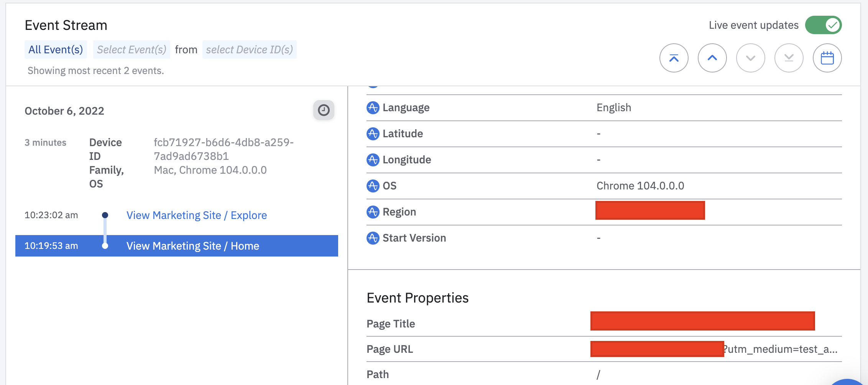Viewport: 868px width, 385px height.
Task: Click the previous event chevron icon
Action: (x=712, y=58)
